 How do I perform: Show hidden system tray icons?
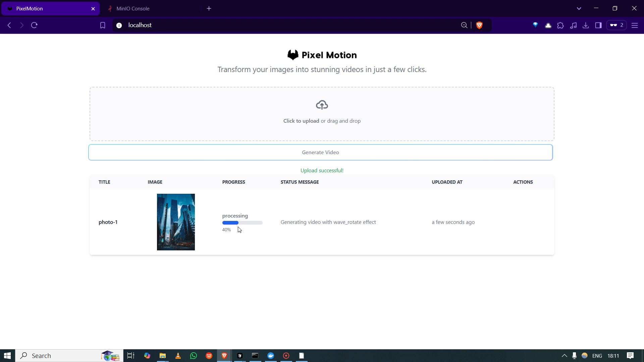[x=564, y=356]
